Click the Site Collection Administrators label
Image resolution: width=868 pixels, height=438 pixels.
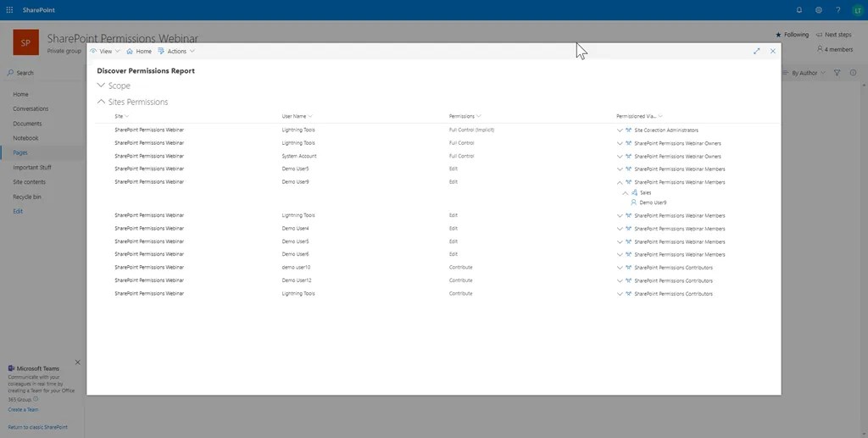pos(666,130)
